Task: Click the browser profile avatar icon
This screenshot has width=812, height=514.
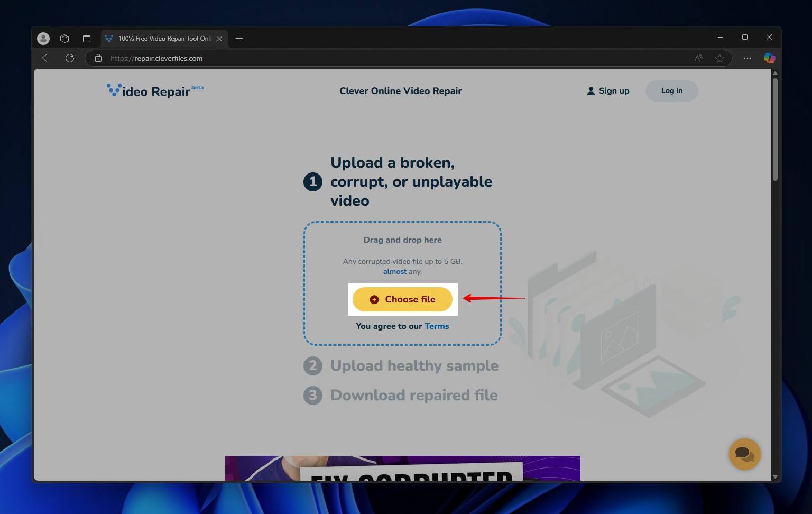Action: [x=43, y=38]
